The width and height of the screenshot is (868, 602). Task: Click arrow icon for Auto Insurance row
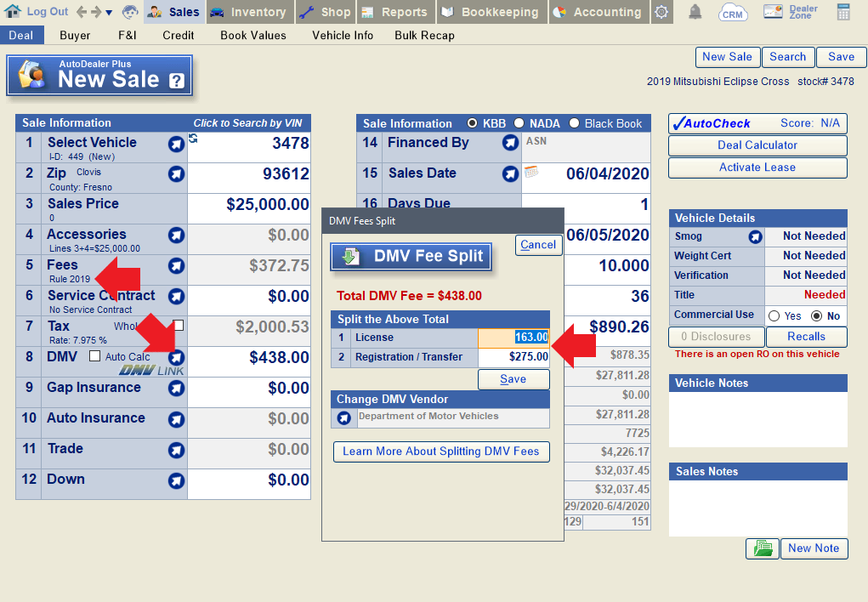coord(176,419)
